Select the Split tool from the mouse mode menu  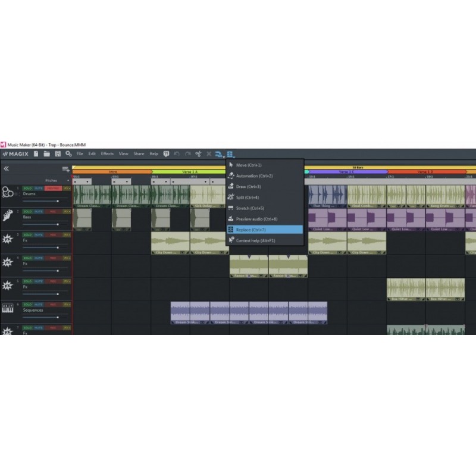[x=249, y=196]
